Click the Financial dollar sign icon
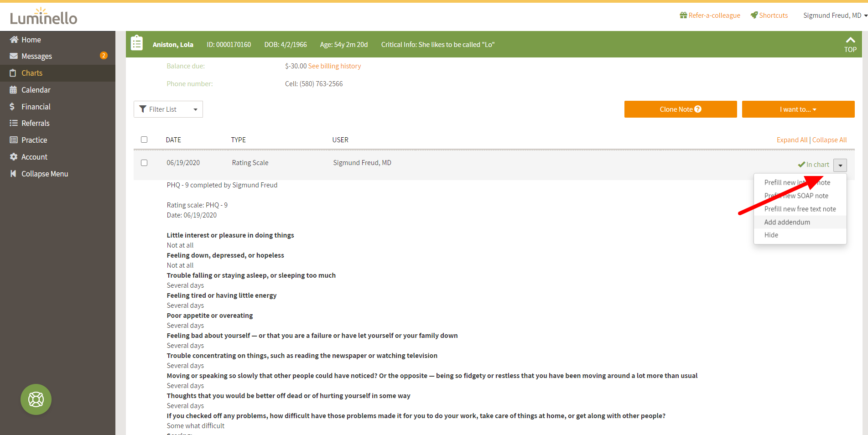Image resolution: width=868 pixels, height=435 pixels. 12,107
